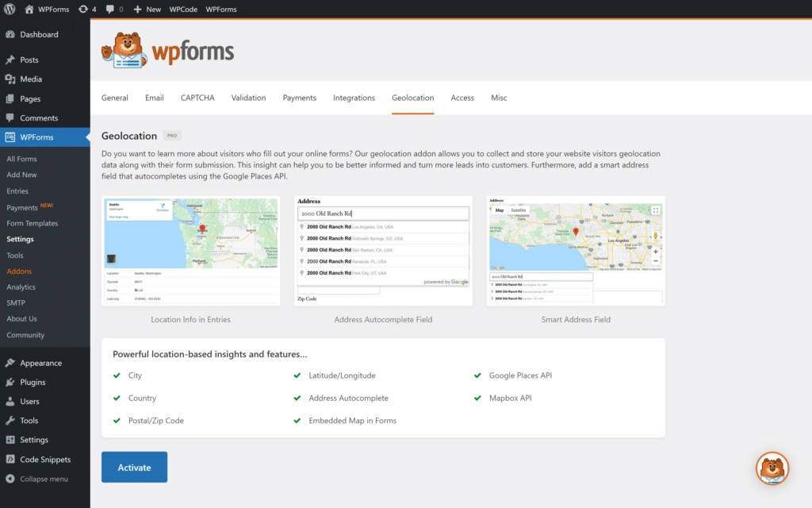Open the support chat bear icon bottom right
Image resolution: width=812 pixels, height=508 pixels.
point(772,468)
